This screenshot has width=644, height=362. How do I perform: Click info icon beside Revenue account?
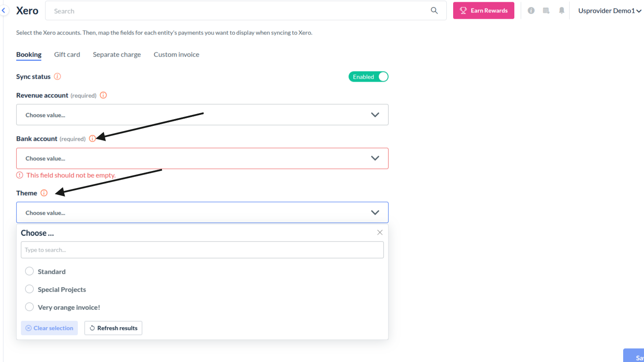pyautogui.click(x=103, y=95)
